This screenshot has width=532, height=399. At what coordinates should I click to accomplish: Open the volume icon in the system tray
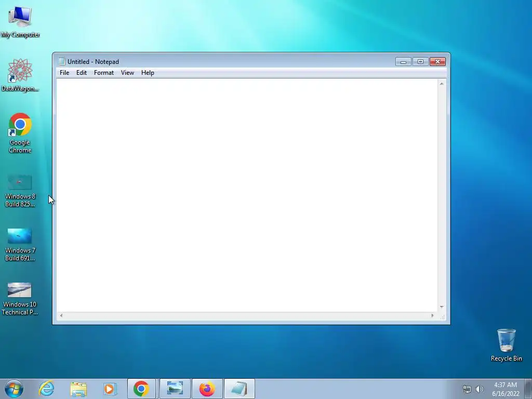pyautogui.click(x=480, y=389)
